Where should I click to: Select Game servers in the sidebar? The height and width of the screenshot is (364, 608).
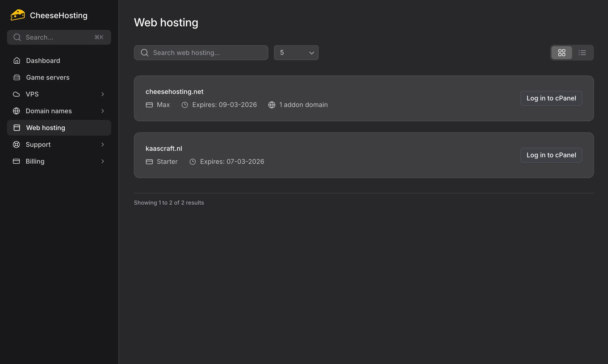pos(47,77)
